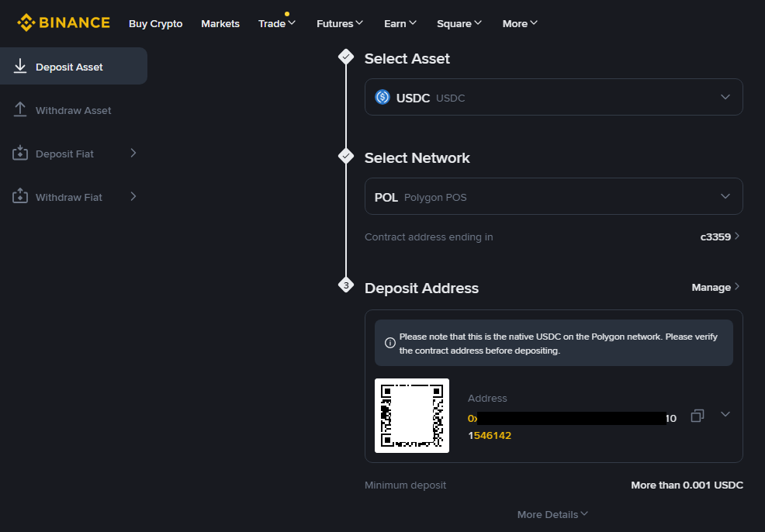Click the deposit QR code
765x532 pixels.
click(412, 416)
